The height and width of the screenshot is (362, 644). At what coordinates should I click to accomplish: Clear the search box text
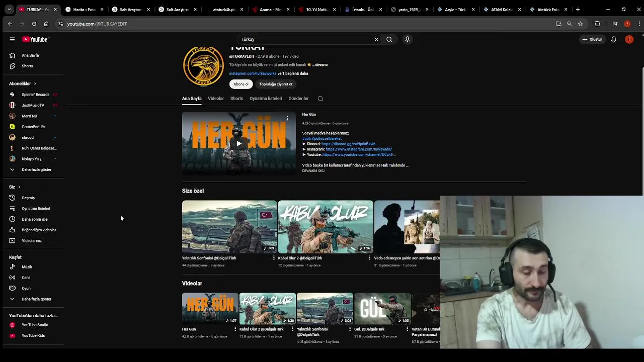(376, 39)
